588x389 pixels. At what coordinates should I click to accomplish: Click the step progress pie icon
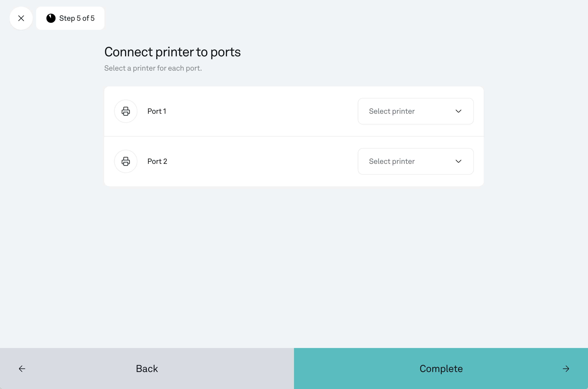(x=51, y=18)
